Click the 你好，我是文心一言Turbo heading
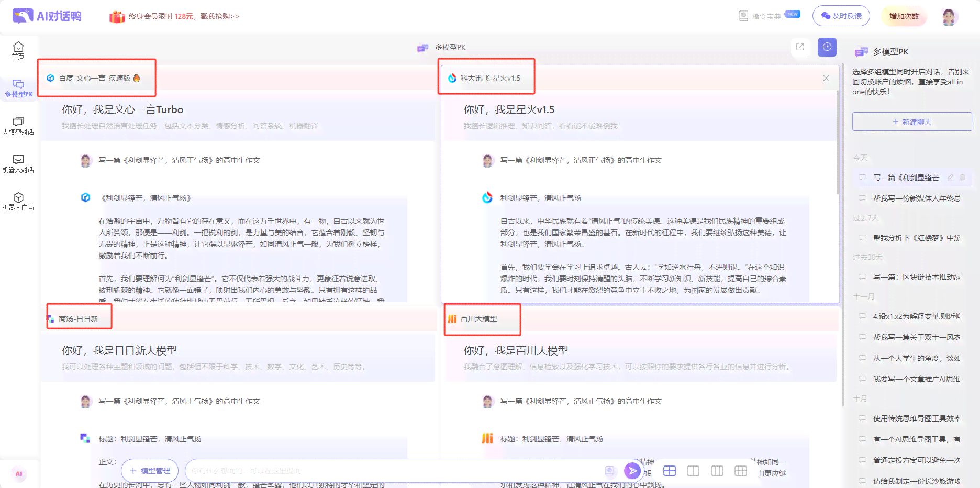The height and width of the screenshot is (488, 980). 122,109
